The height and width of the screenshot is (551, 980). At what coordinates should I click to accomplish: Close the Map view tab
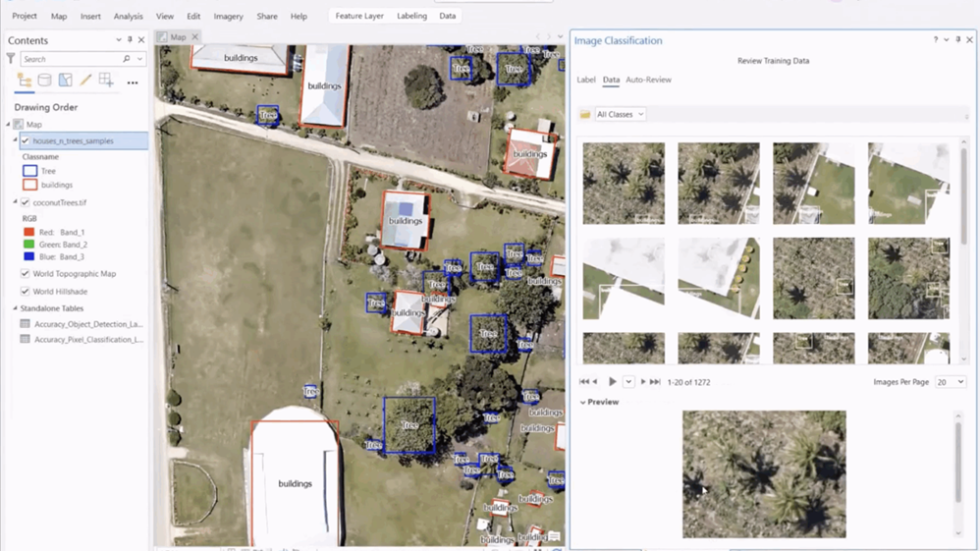(195, 37)
